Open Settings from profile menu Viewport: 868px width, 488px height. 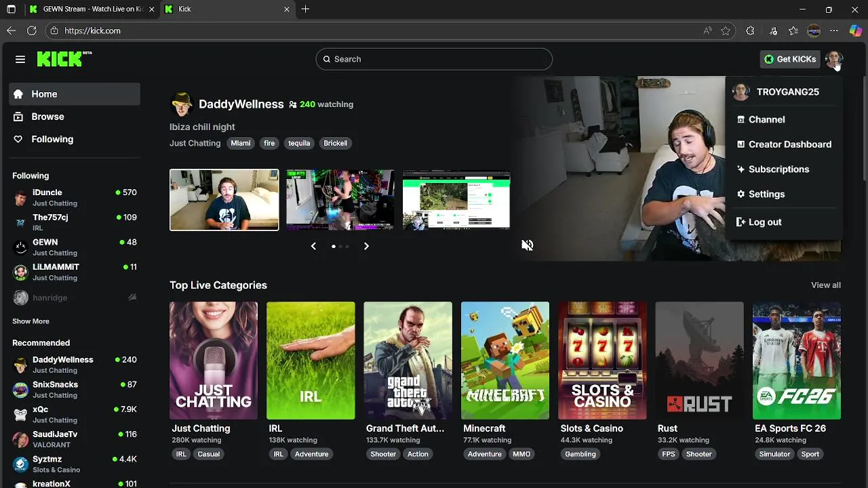(784, 194)
